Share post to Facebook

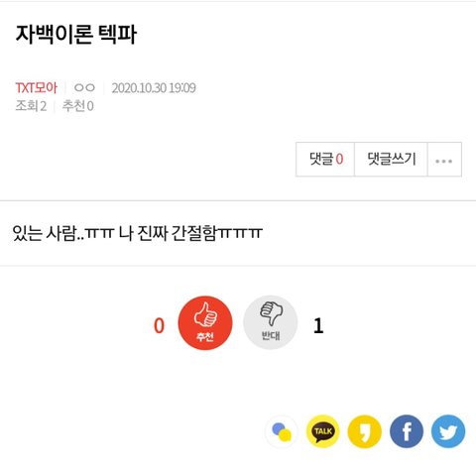(x=407, y=431)
